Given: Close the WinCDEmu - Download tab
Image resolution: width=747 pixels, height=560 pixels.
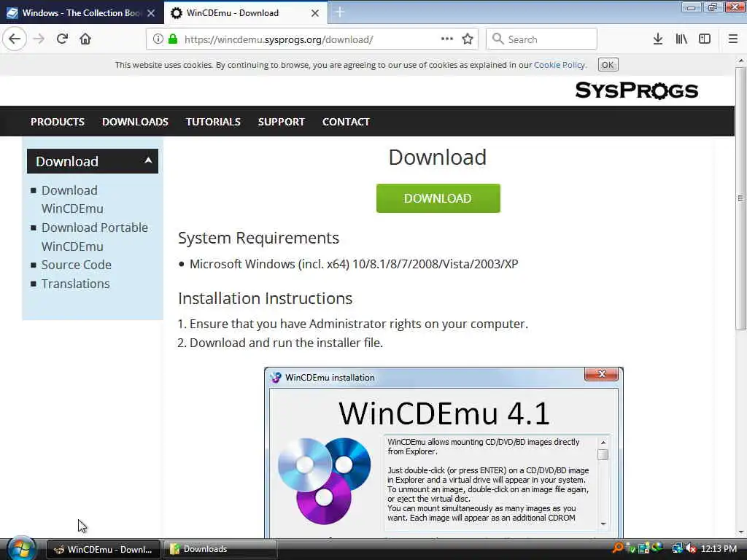Looking at the screenshot, I should click(315, 13).
